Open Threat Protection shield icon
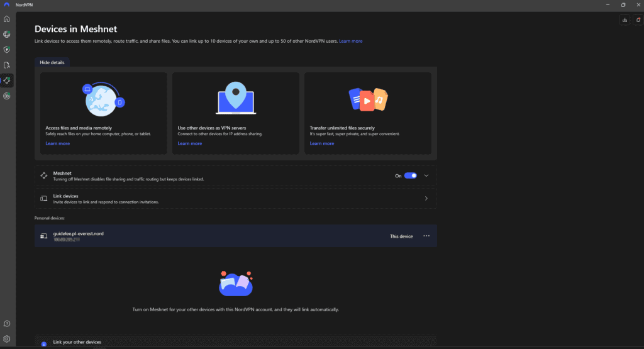 coord(7,50)
